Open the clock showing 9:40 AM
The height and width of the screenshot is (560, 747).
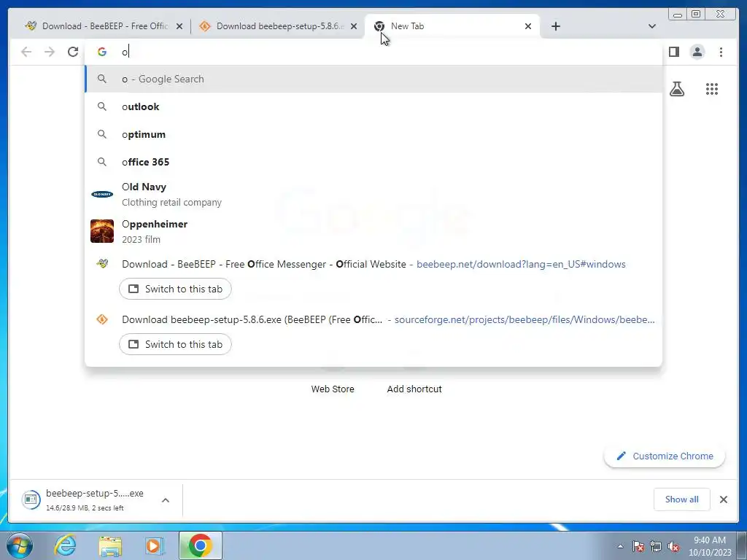(x=710, y=546)
